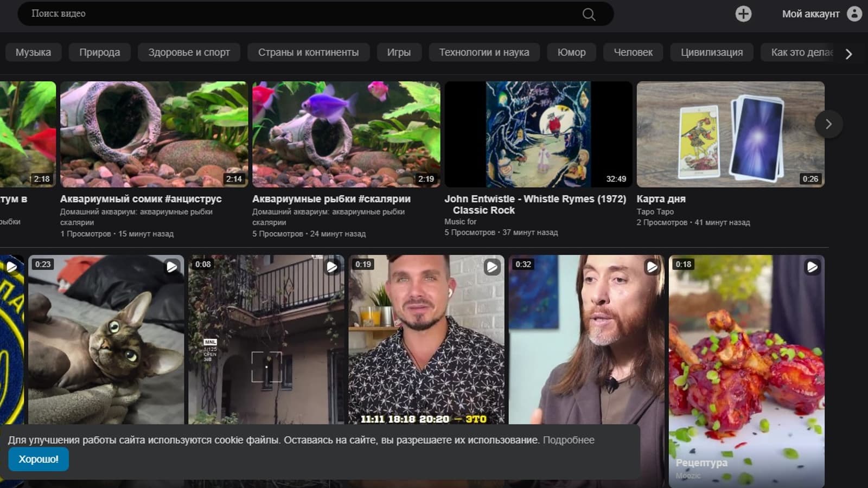The width and height of the screenshot is (868, 488).
Task: Select the Юмор category
Action: pyautogui.click(x=572, y=53)
